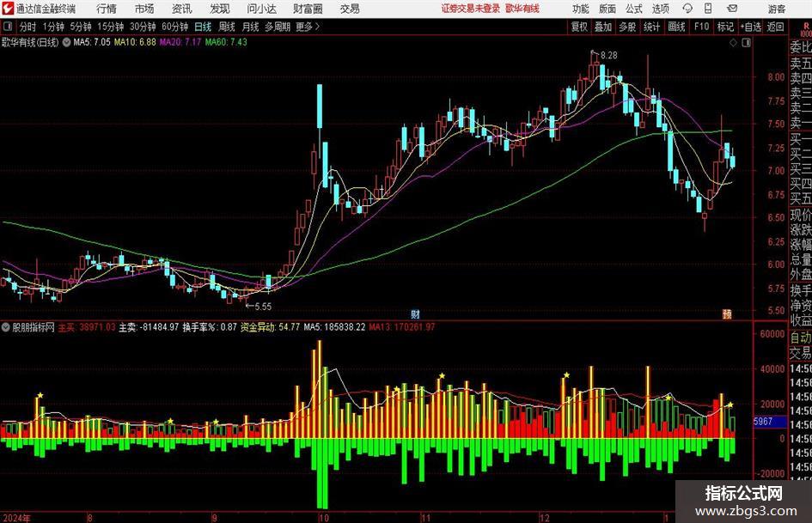Switch to 60分钟 chart period

pos(175,27)
